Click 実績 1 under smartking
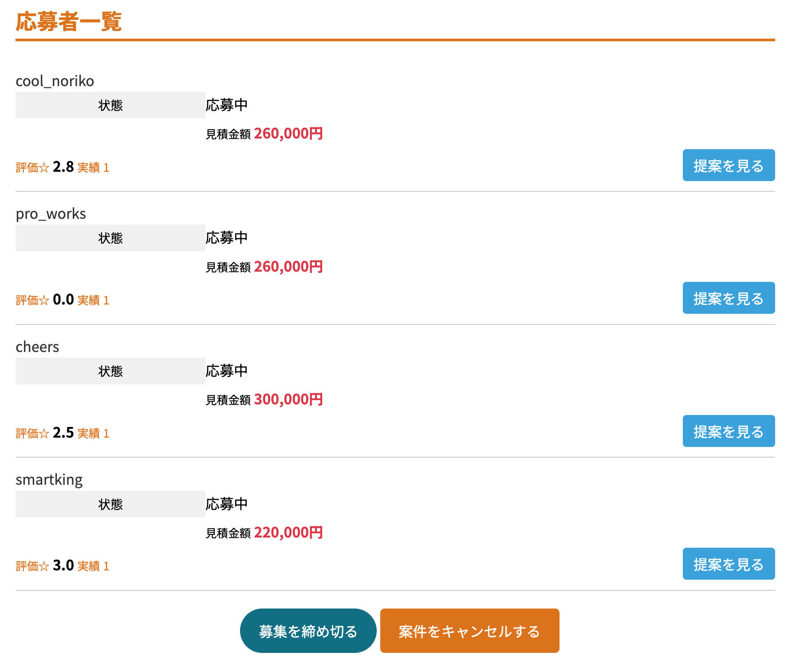Screen dimensions: 788x672 (93, 566)
